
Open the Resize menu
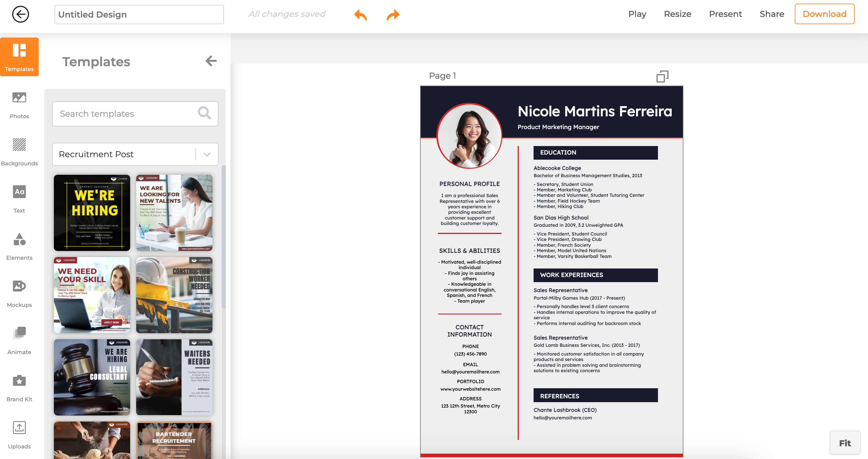click(x=677, y=14)
